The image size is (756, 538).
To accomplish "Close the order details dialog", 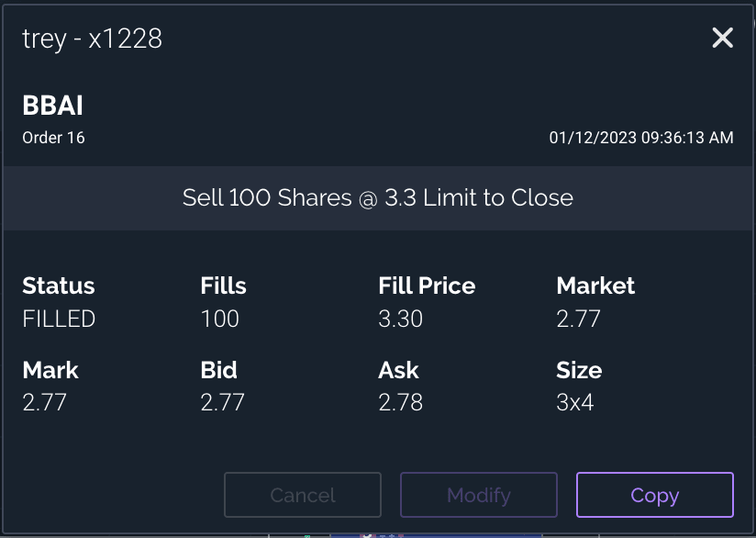I will click(x=722, y=38).
